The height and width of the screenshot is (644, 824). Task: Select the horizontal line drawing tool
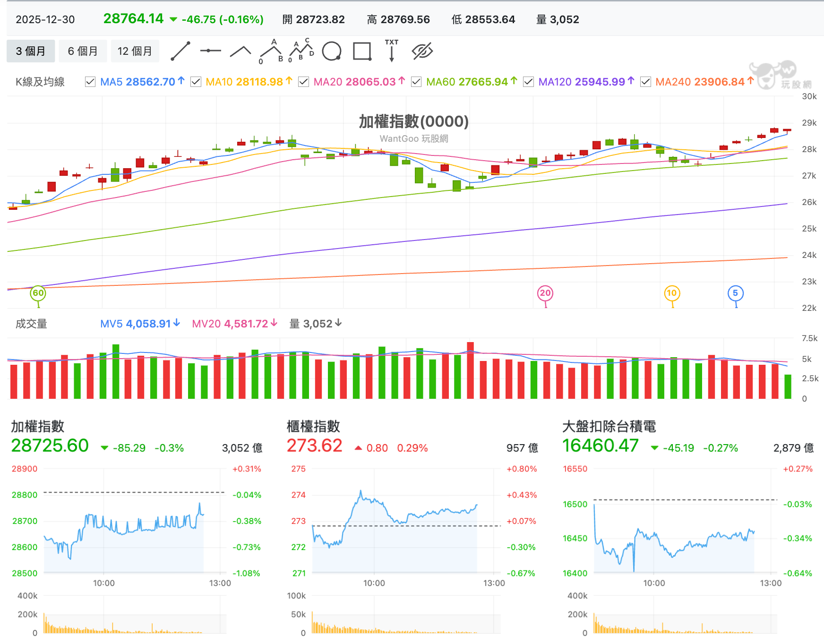pos(210,51)
